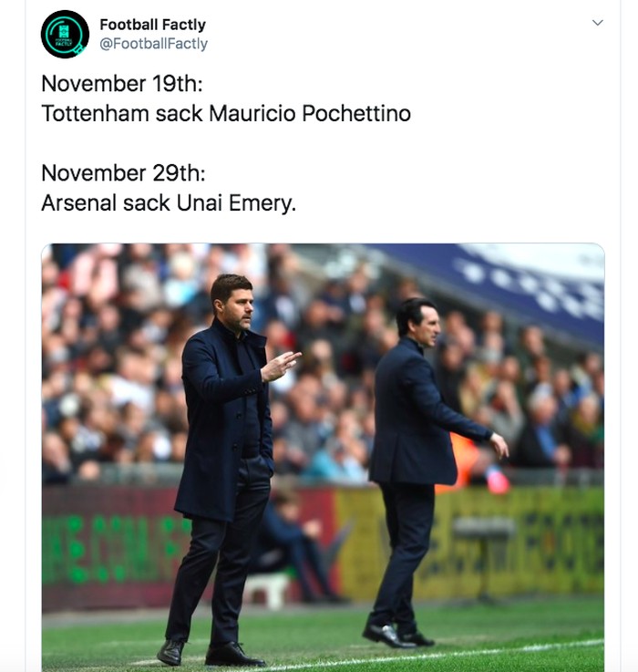Image resolution: width=638 pixels, height=672 pixels.
Task: Open the tweet options chevron menu
Action: pos(598,23)
